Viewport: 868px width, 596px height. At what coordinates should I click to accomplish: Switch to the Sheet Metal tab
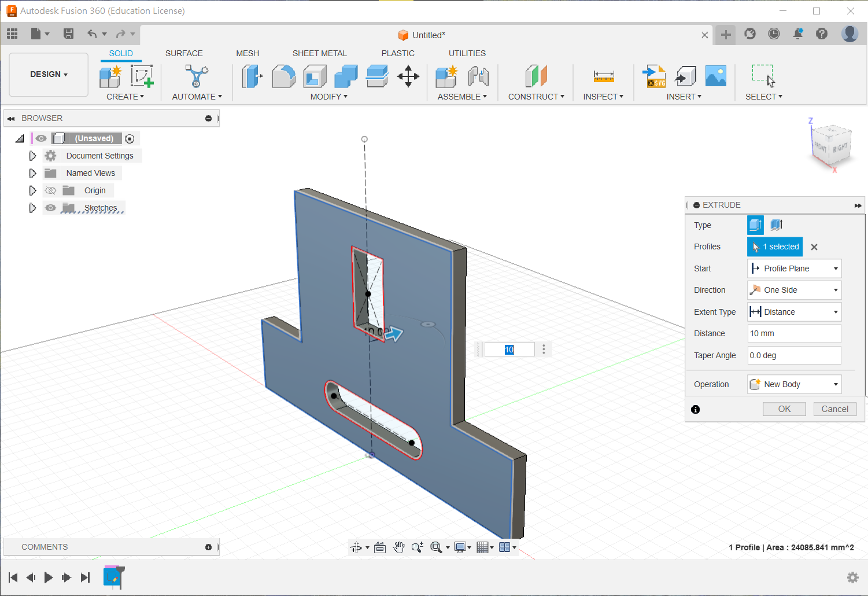click(x=319, y=53)
